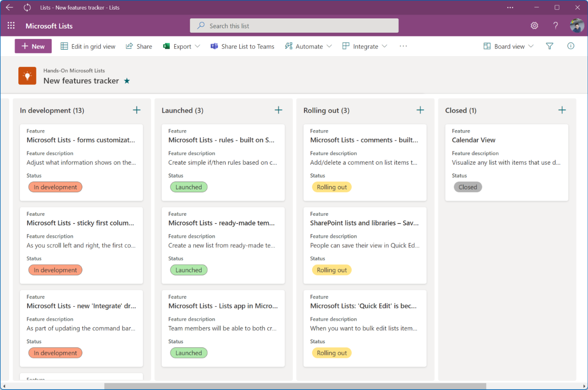Click In development pill on forms customization card
588x390 pixels.
55,187
